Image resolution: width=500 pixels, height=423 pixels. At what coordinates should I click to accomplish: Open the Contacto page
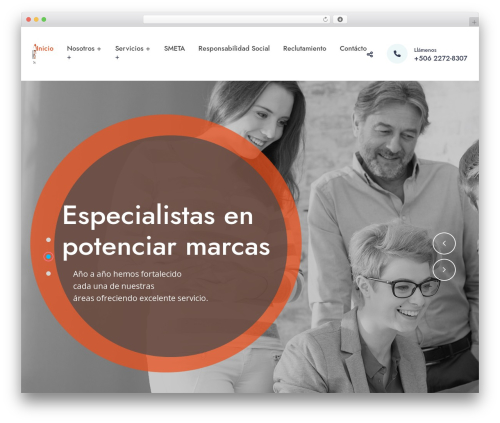353,48
